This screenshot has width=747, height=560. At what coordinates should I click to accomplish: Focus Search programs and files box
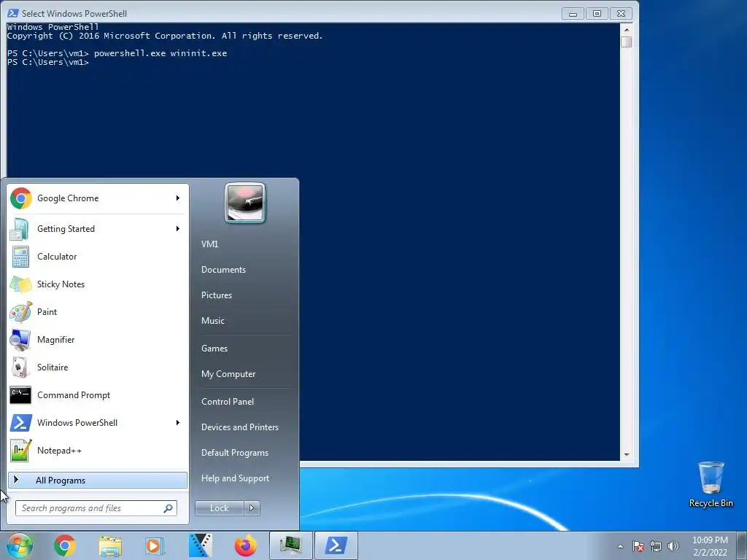click(96, 508)
